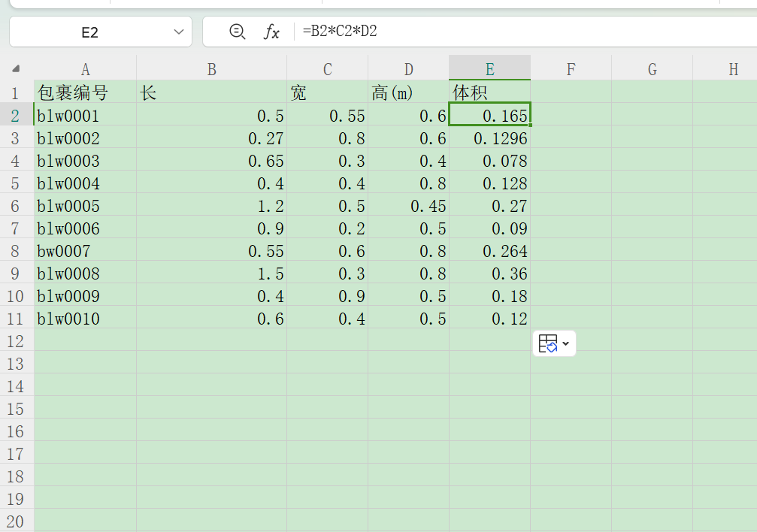Select cell containing blw0004
Viewport: 757px width, 532px height.
click(x=85, y=182)
